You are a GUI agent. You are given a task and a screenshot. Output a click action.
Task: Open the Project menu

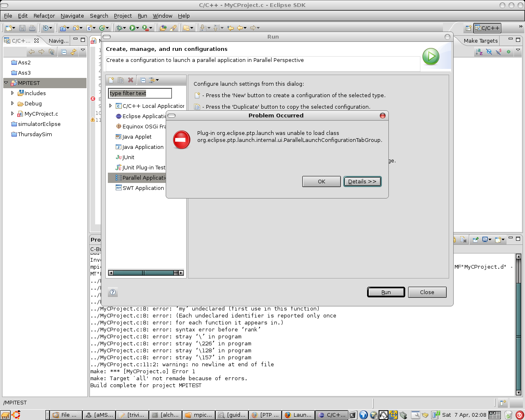click(123, 16)
